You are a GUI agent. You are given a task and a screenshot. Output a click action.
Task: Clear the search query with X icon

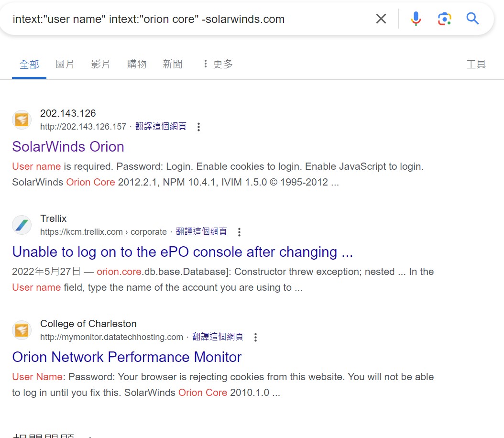(381, 19)
